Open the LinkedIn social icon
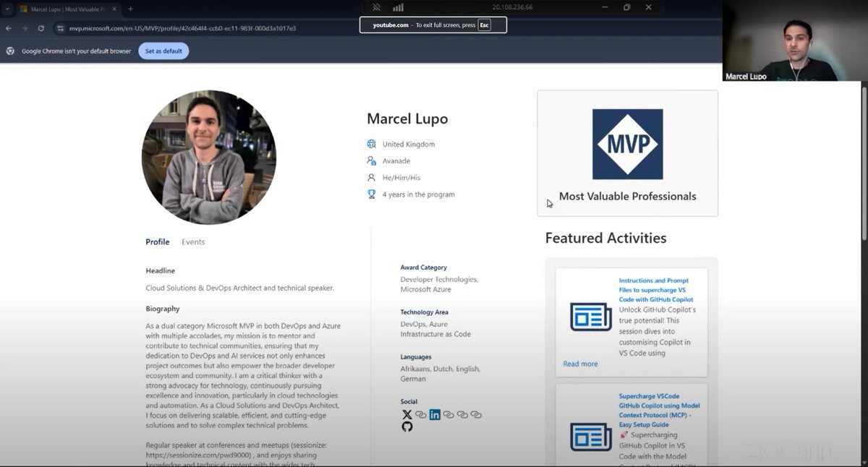The width and height of the screenshot is (868, 467). tap(435, 415)
